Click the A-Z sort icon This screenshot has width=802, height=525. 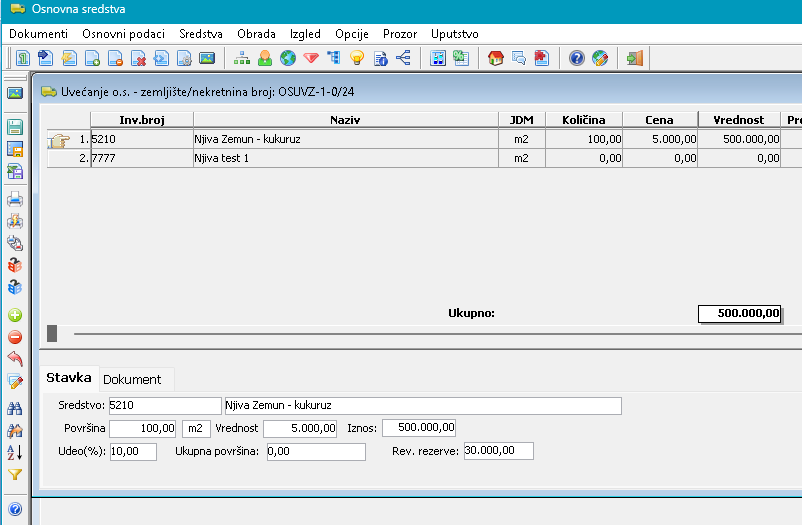point(15,452)
